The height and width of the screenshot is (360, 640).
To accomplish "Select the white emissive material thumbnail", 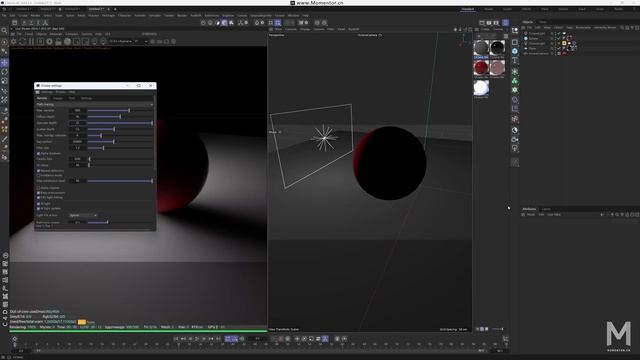I will click(x=481, y=88).
